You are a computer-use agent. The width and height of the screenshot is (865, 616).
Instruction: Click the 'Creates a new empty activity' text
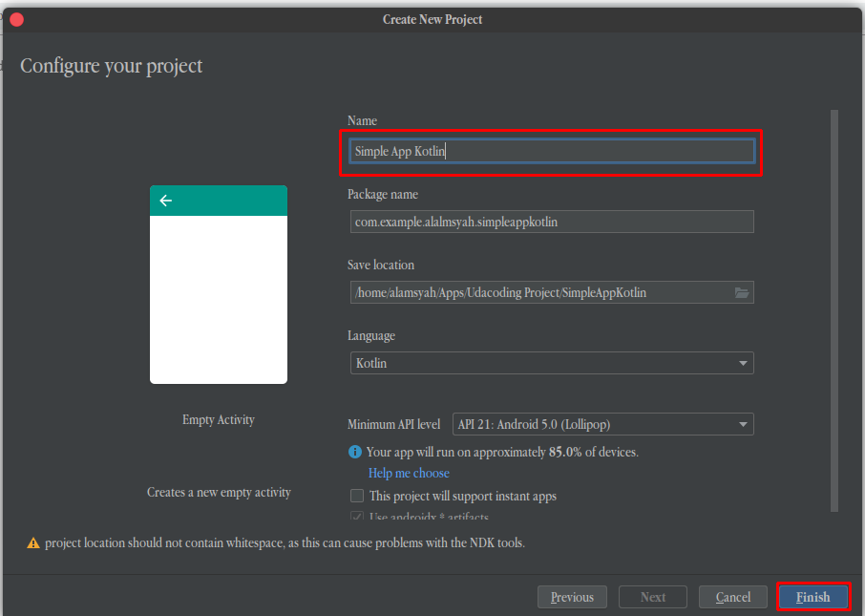coord(219,493)
